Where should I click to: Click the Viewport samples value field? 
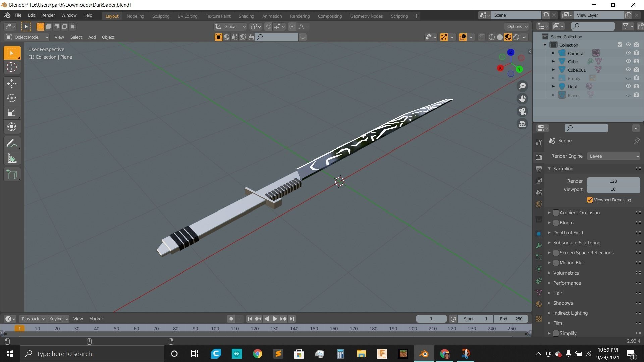(613, 189)
